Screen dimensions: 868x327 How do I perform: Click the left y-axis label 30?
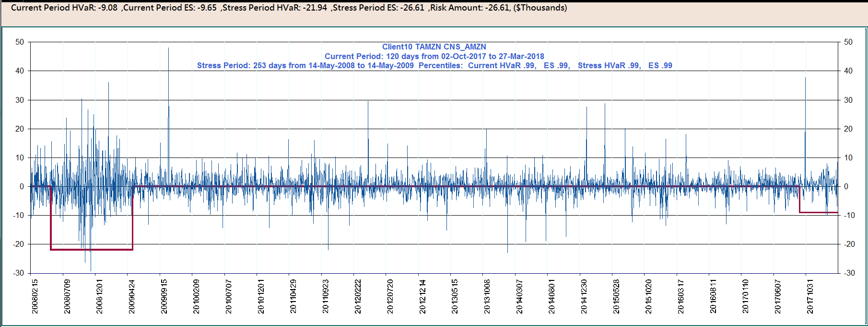click(x=20, y=100)
